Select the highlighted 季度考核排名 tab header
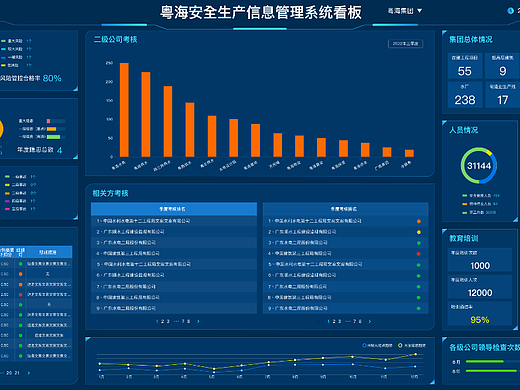 click(174, 209)
